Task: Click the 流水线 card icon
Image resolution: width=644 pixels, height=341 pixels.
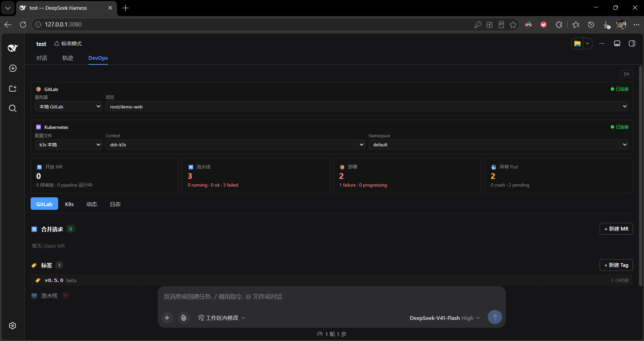Action: click(191, 167)
